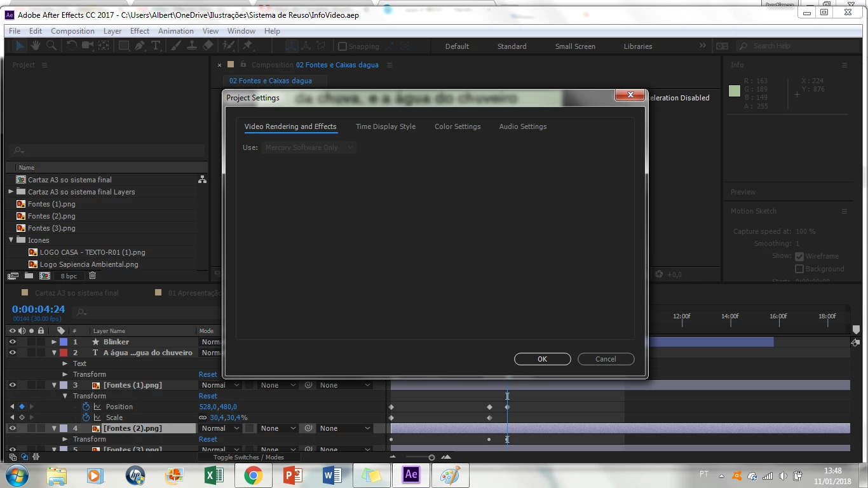Open the File menu
Screen dimensions: 868x488
pos(15,30)
